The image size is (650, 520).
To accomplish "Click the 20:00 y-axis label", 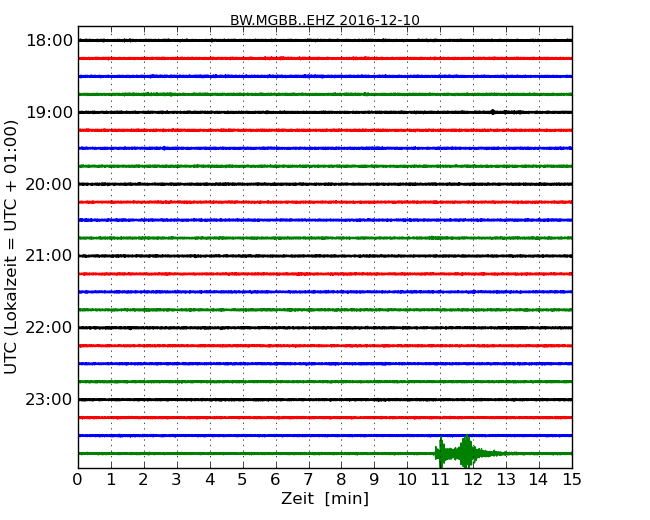I will pyautogui.click(x=49, y=184).
